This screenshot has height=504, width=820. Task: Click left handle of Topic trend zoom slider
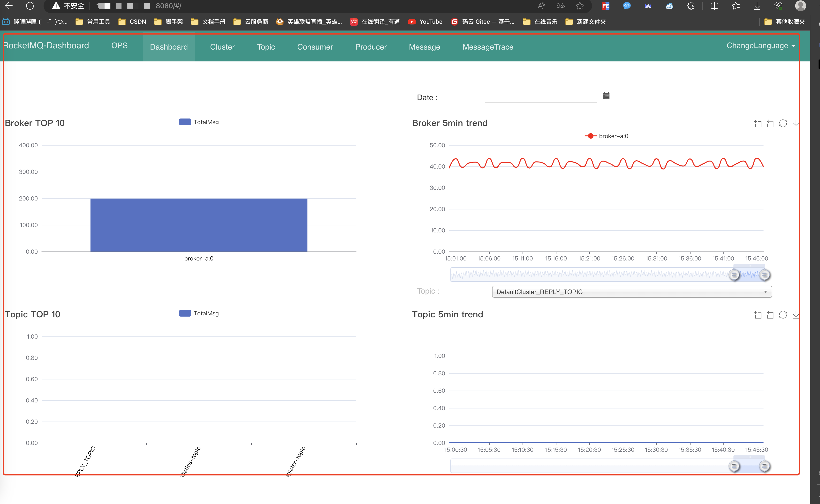(734, 466)
